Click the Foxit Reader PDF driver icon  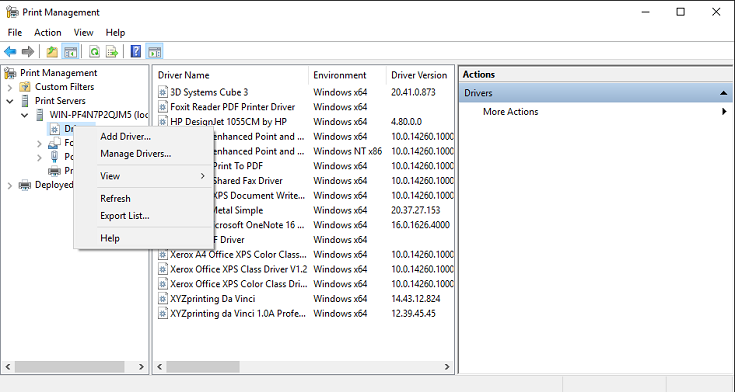coord(163,107)
